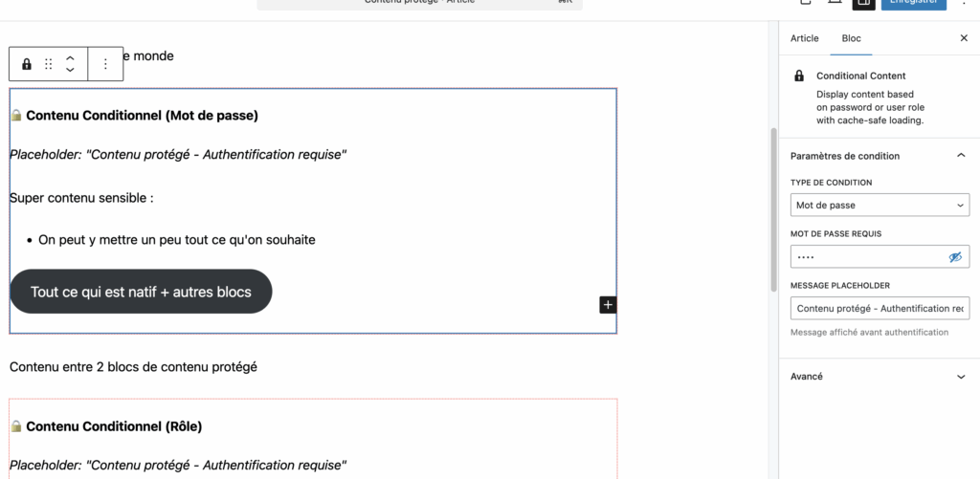980x479 pixels.
Task: Click the 'MESSAGE PLACEHOLDER' label
Action: (840, 286)
